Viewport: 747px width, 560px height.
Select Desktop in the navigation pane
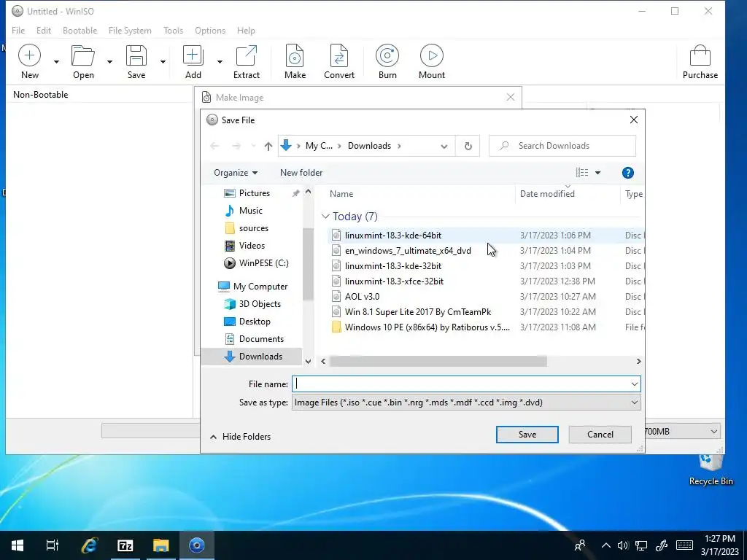click(255, 322)
